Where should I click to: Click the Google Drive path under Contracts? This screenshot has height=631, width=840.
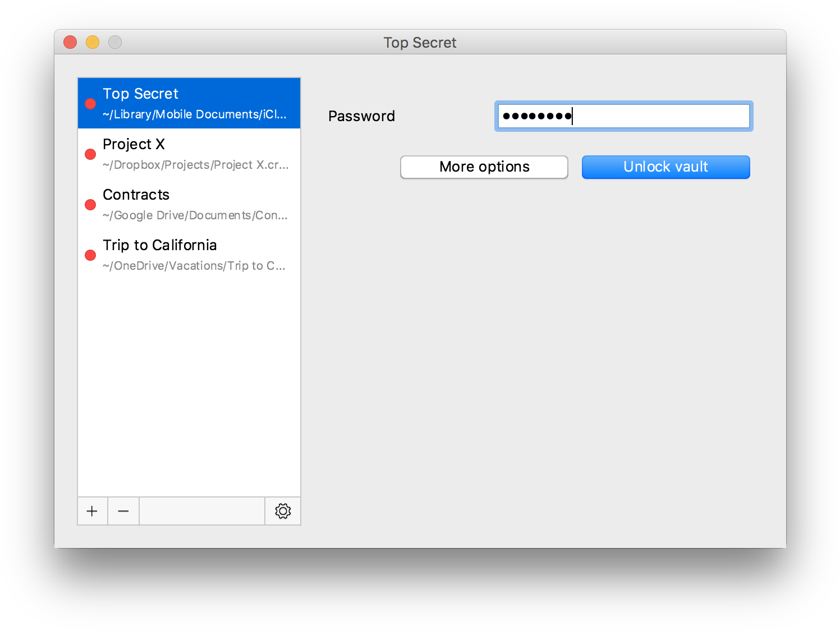point(195,215)
